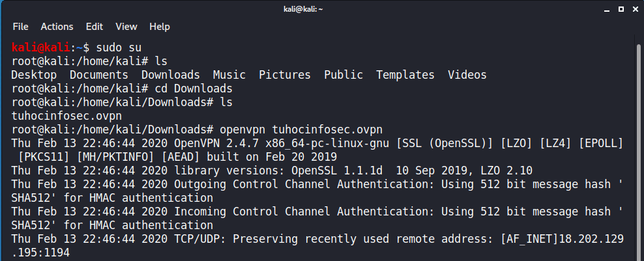Click the "Templates" directory name
The image size is (644, 261).
click(x=405, y=75)
